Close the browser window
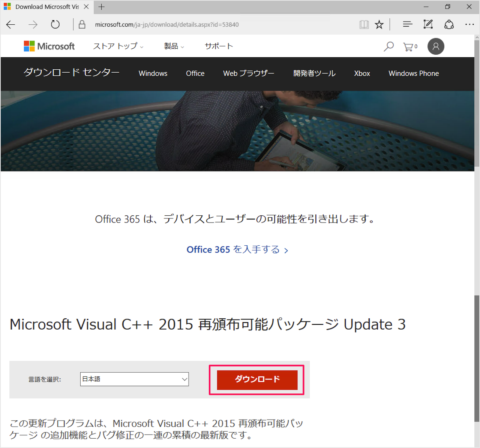Screen dimensions: 480x448 [469, 7]
